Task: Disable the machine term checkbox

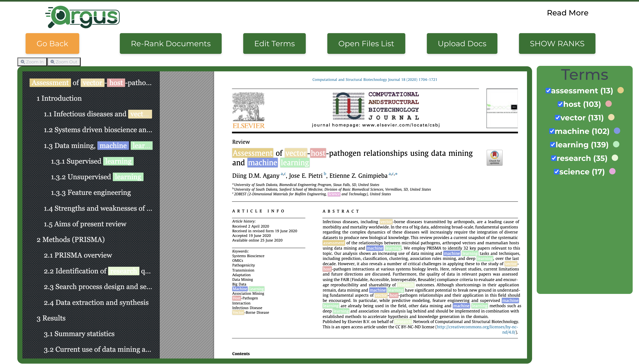Action: click(x=552, y=131)
